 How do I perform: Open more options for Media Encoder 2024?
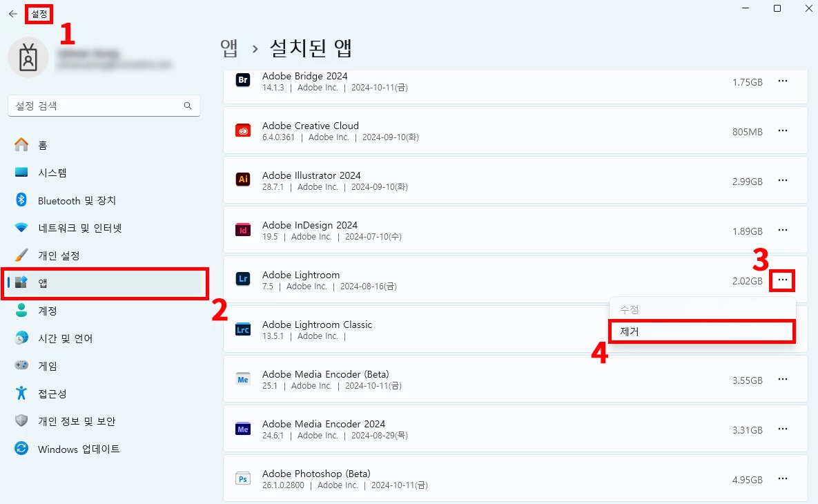point(783,429)
